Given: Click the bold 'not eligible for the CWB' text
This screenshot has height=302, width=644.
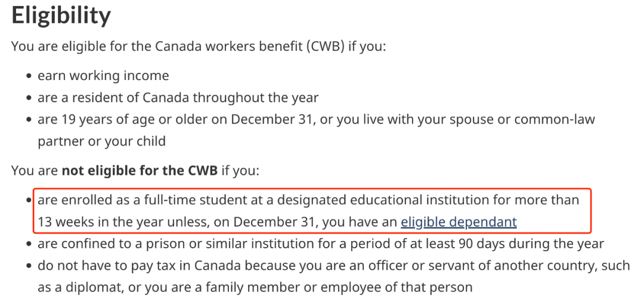Looking at the screenshot, I should point(140,170).
